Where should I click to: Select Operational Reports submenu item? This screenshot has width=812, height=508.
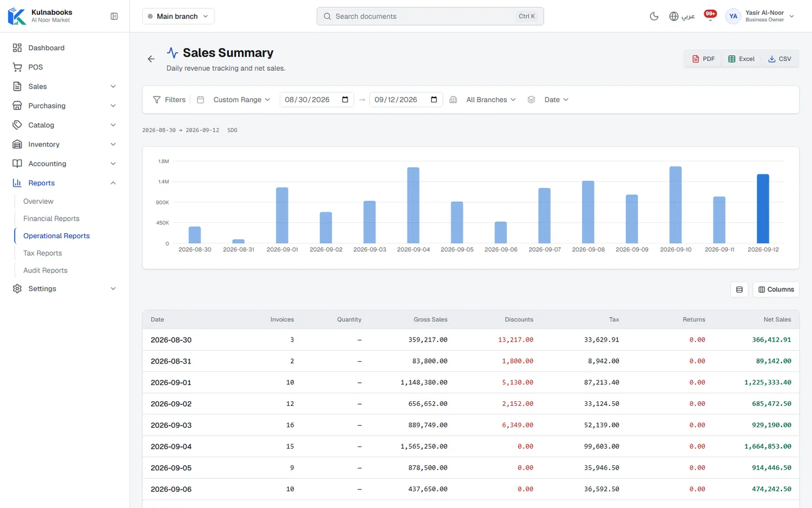click(x=56, y=236)
